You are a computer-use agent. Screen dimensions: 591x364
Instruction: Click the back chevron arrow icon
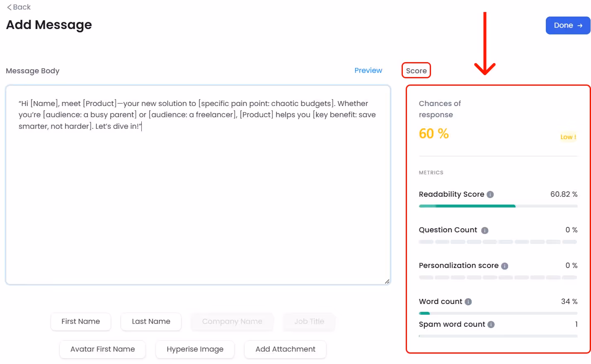pyautogui.click(x=8, y=7)
